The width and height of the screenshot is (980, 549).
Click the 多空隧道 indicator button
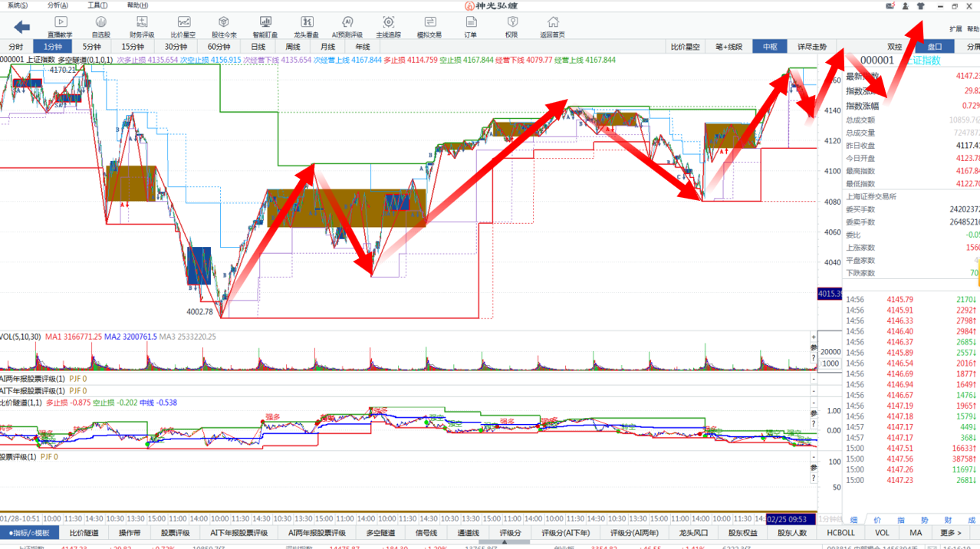[x=380, y=533]
